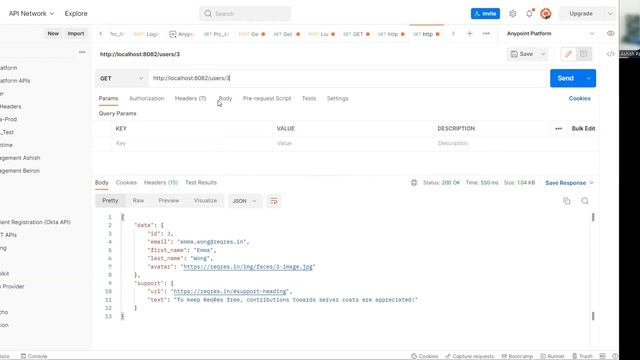Switch to Authorization request tab
The height and width of the screenshot is (360, 640).
pyautogui.click(x=147, y=98)
